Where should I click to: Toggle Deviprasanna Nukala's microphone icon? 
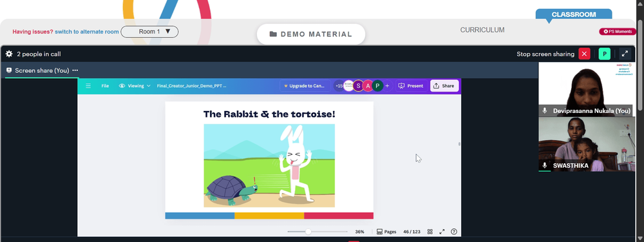[545, 111]
